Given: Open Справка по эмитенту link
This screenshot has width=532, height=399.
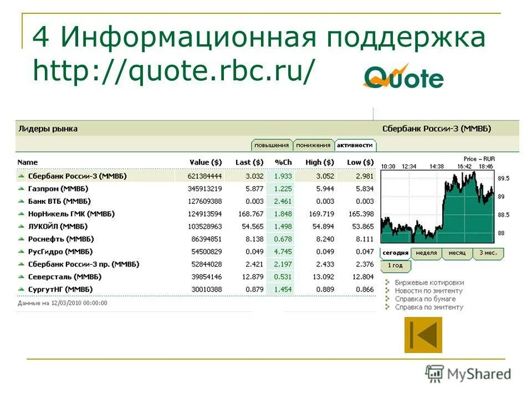Looking at the screenshot, I should coord(429,306).
